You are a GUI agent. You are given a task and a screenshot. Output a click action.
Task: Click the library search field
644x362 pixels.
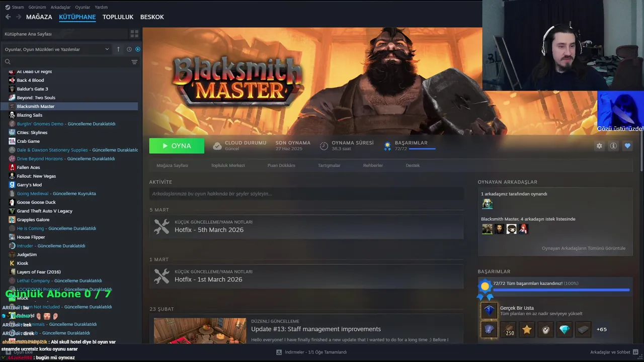pos(65,62)
